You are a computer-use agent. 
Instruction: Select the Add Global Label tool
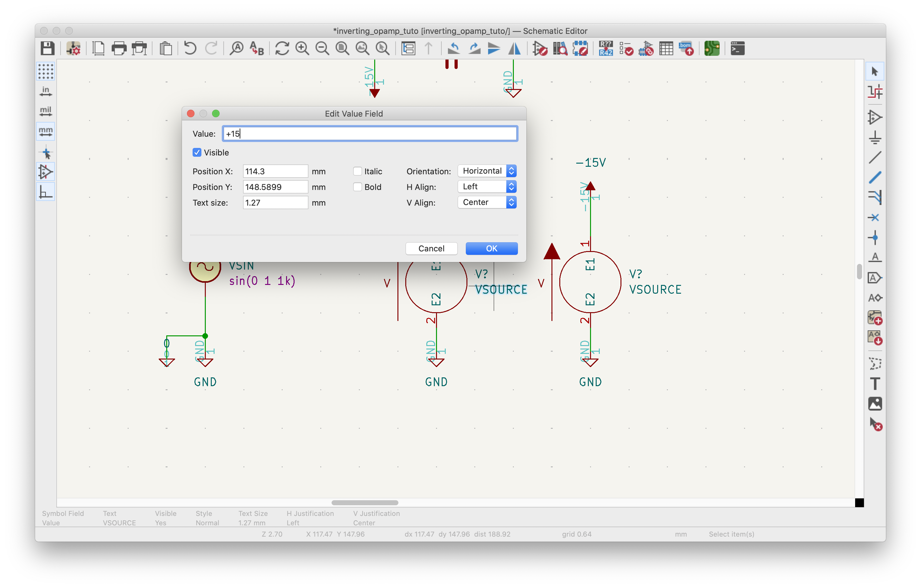click(875, 278)
